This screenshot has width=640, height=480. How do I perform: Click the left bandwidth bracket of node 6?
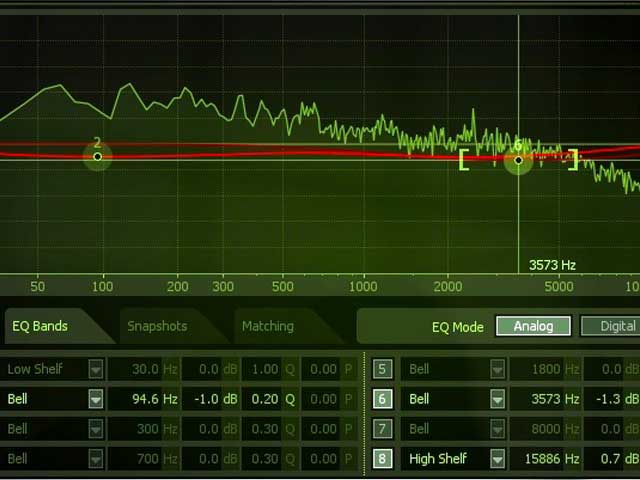(x=463, y=160)
